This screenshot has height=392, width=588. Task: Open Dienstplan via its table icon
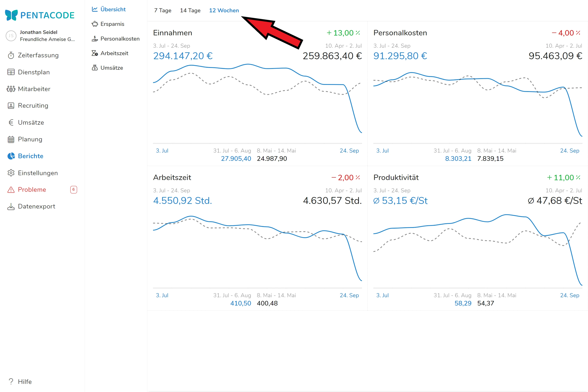point(11,72)
